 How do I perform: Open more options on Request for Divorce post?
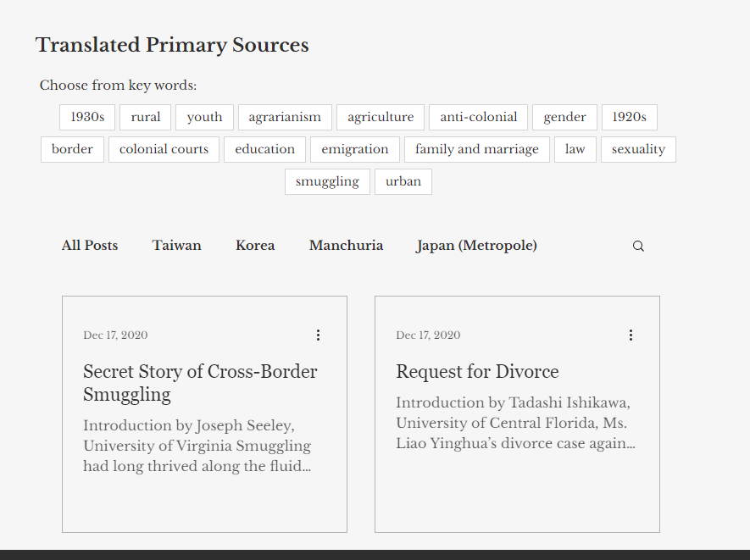pos(631,335)
